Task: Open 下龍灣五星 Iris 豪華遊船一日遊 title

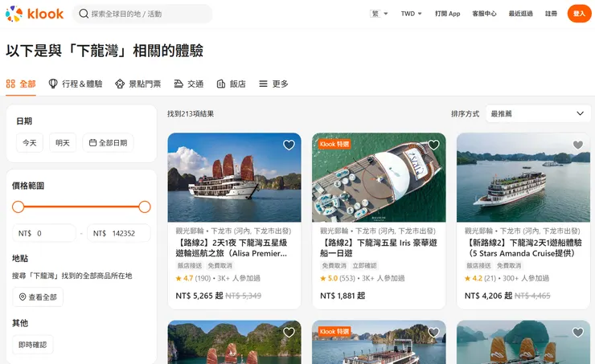Action: pos(379,248)
